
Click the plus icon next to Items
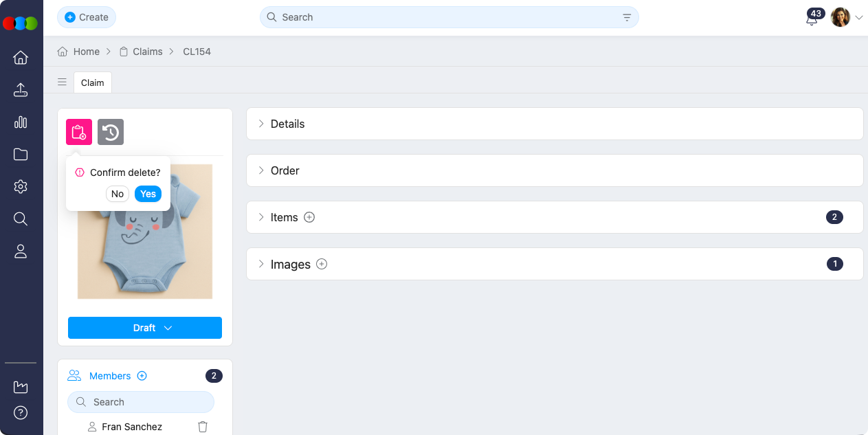coord(309,217)
